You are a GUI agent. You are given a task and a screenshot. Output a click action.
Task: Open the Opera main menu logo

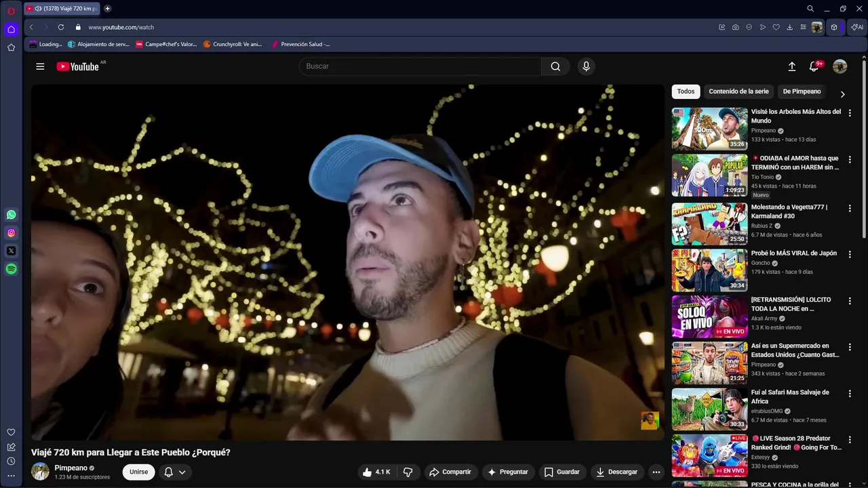pyautogui.click(x=11, y=11)
